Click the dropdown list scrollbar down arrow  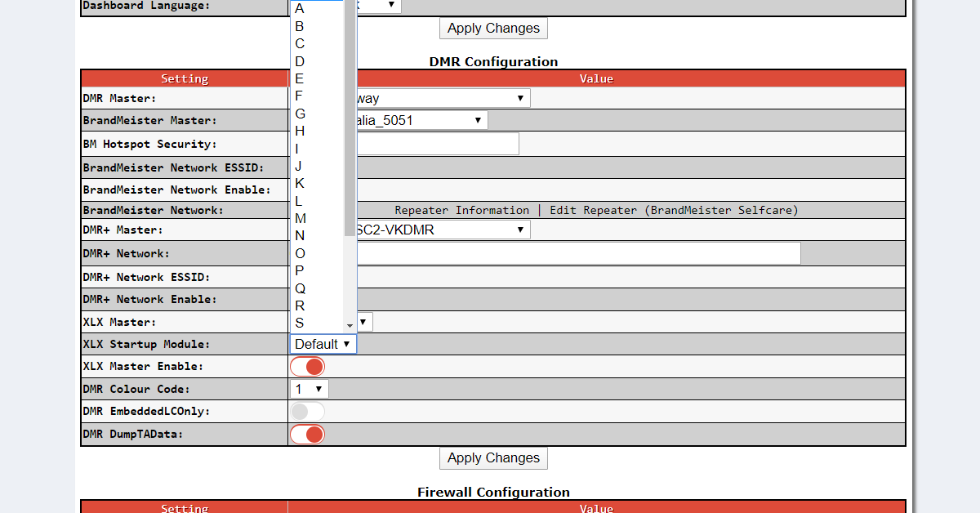(350, 325)
